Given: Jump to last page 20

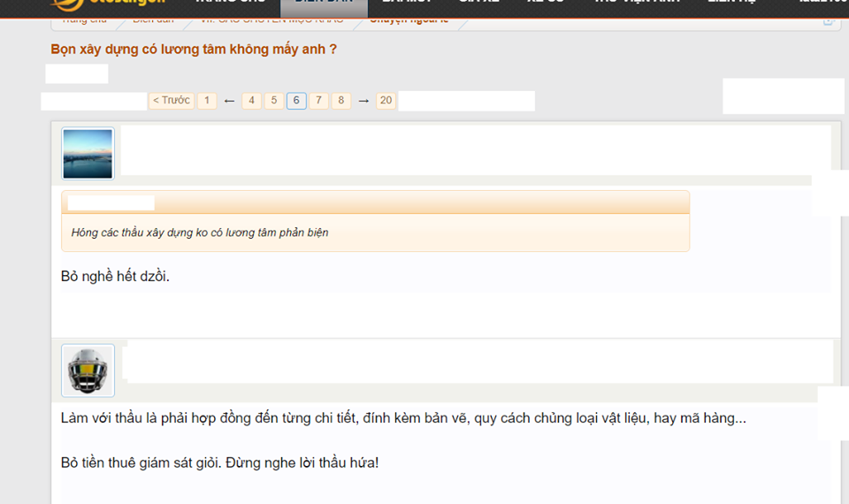Looking at the screenshot, I should coord(386,101).
